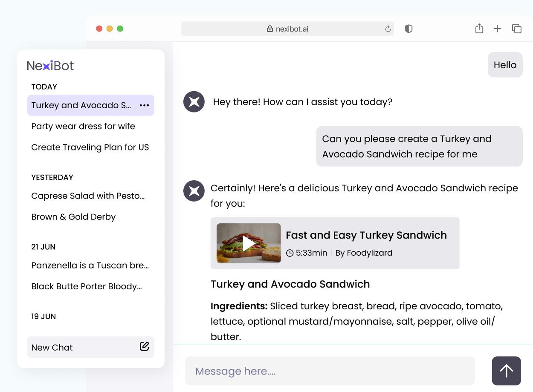Click the TODAY section heading
The image size is (533, 392).
point(44,87)
